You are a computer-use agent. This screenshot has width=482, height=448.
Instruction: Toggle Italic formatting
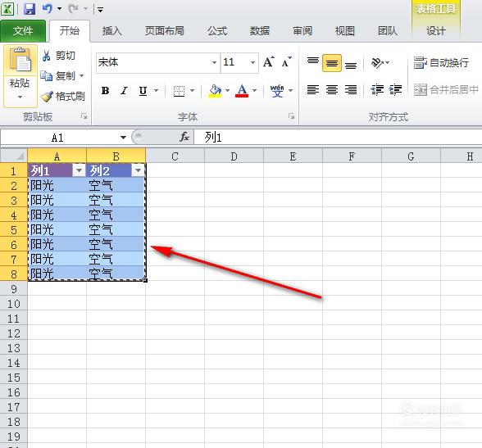pyautogui.click(x=124, y=91)
